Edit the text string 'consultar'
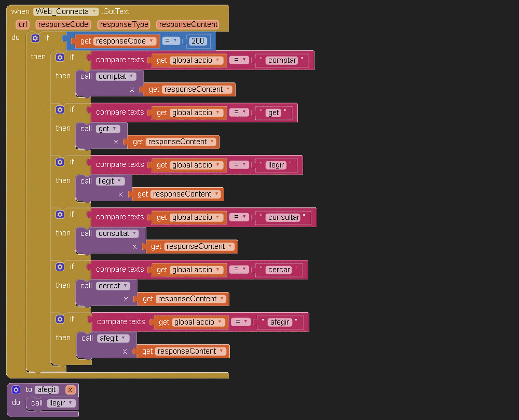519x420 pixels. (x=283, y=218)
